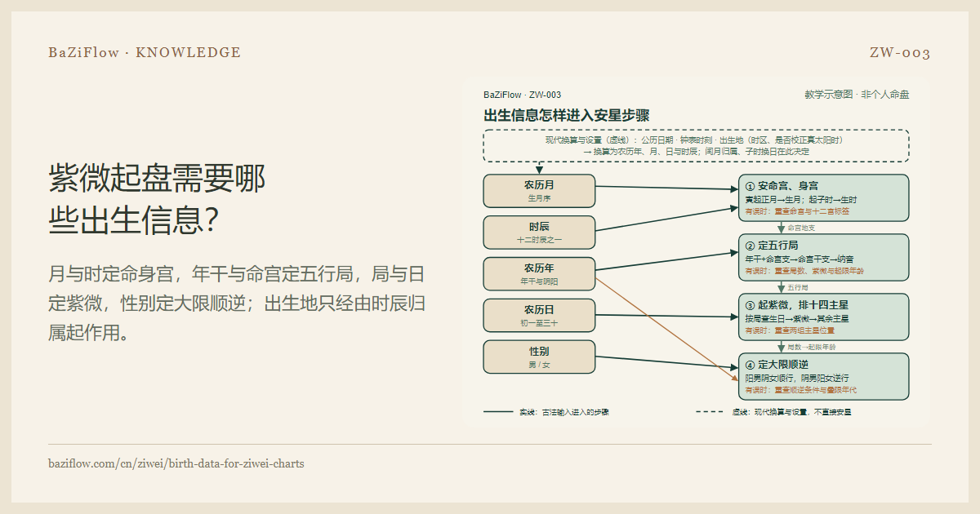Click step '④ 定大限顺逆' box
This screenshot has width=980, height=514.
[x=823, y=376]
